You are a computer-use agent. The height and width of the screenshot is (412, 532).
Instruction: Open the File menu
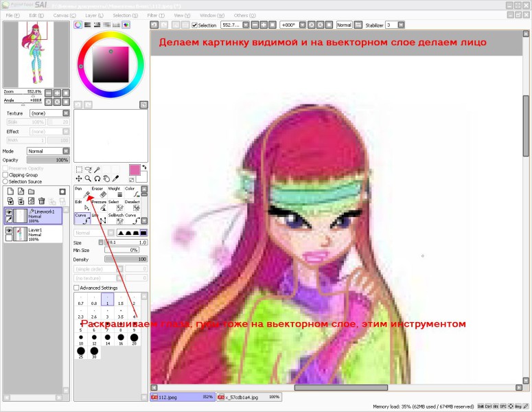[13, 15]
